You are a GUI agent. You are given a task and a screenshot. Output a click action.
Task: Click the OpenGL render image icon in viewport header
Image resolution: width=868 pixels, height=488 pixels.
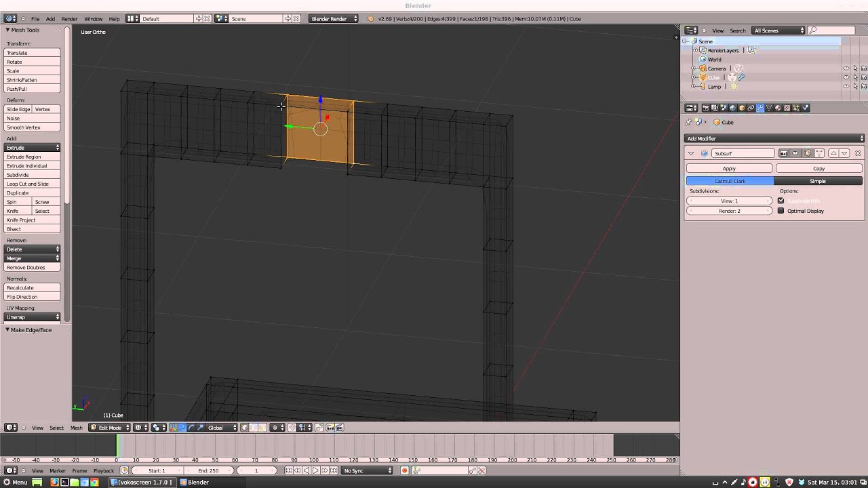330,428
